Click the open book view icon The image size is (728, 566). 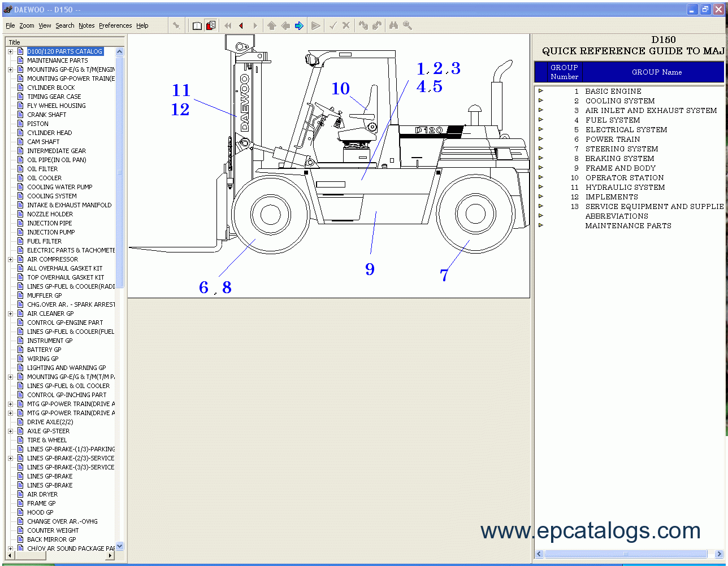pyautogui.click(x=197, y=25)
